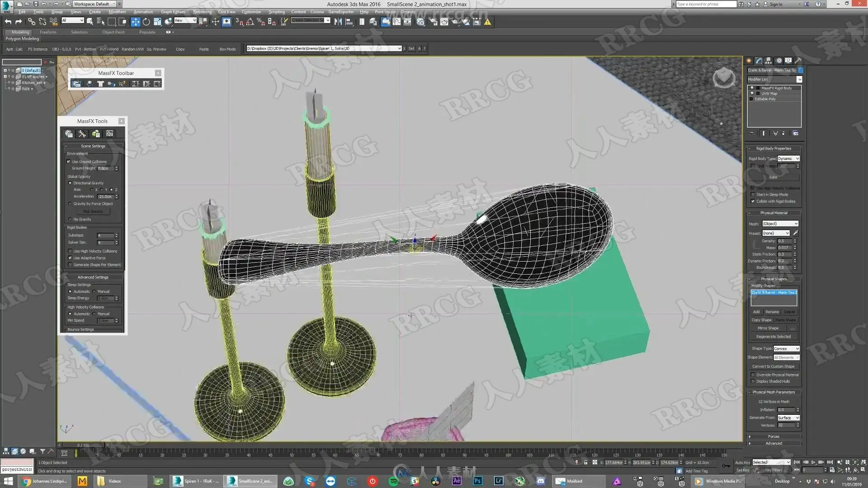The image size is (868, 488).
Task: Select the Rotate tool in main toolbar
Action: [146, 22]
